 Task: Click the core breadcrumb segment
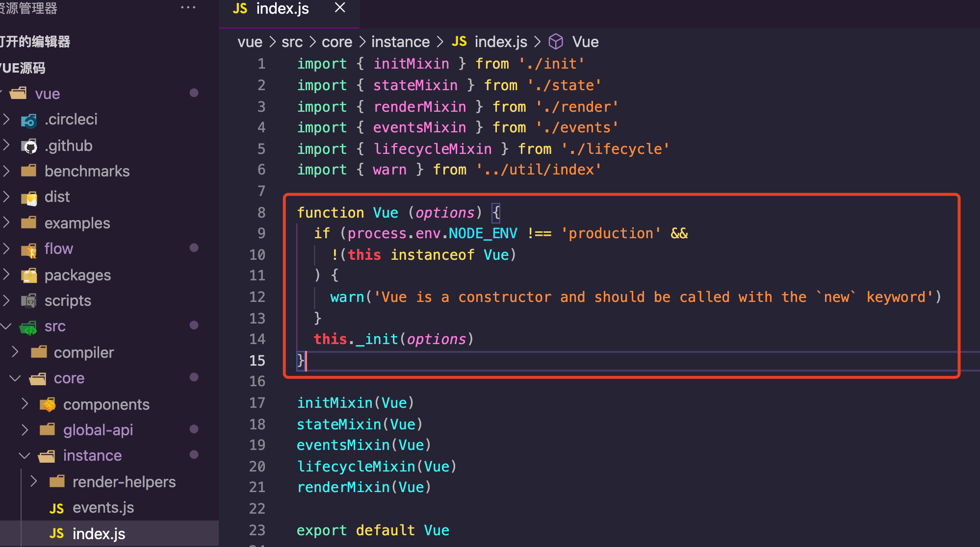coord(336,42)
